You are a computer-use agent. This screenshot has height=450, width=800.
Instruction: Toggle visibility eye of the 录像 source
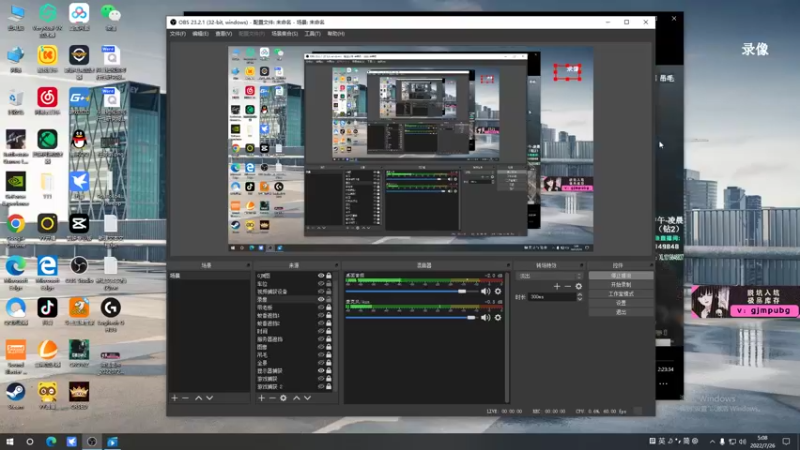(321, 299)
